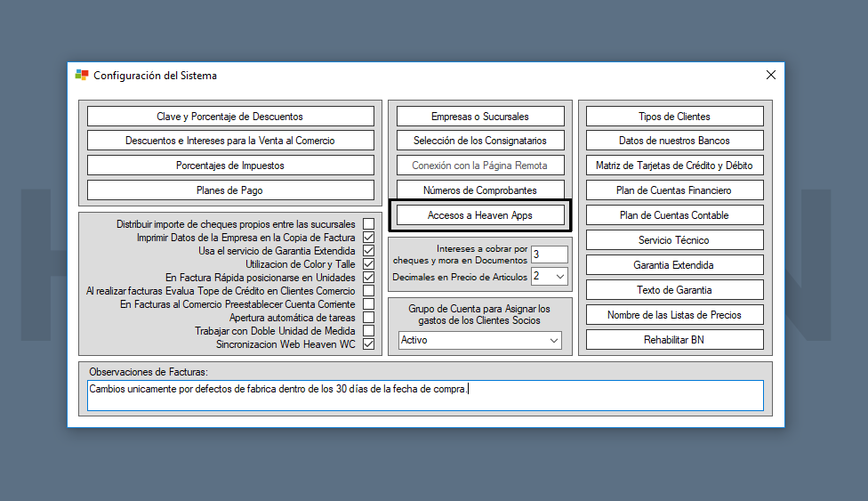Image resolution: width=868 pixels, height=501 pixels.
Task: Expand the Grupo de Cuenta Activo dropdown
Action: 553,340
